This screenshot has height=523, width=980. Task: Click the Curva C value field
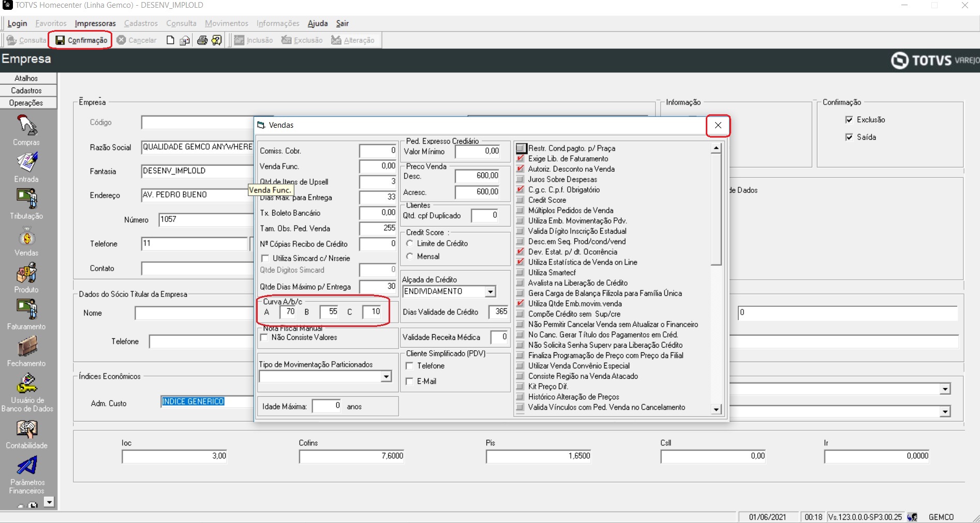[372, 312]
